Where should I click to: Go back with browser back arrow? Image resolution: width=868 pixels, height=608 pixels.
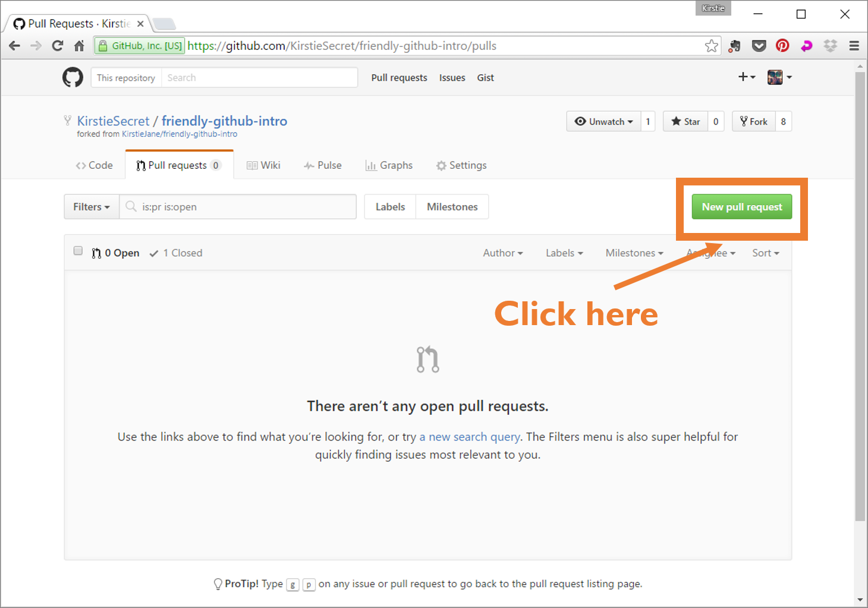coord(15,46)
